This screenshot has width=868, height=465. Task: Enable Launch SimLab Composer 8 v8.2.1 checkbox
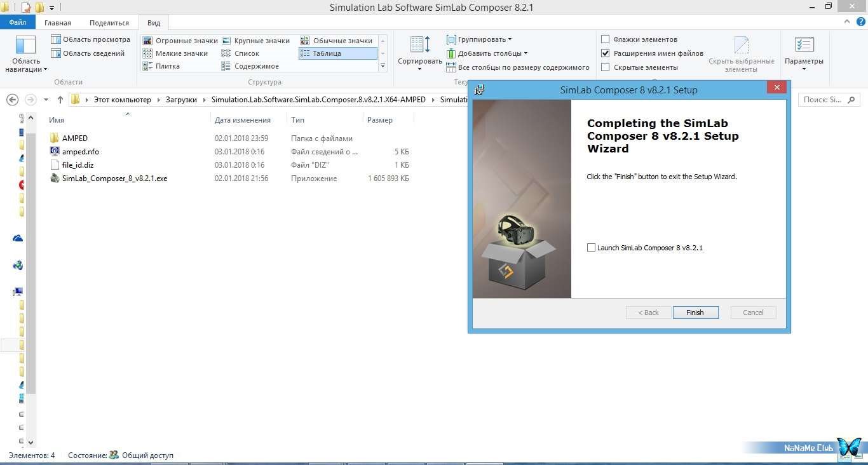point(592,248)
